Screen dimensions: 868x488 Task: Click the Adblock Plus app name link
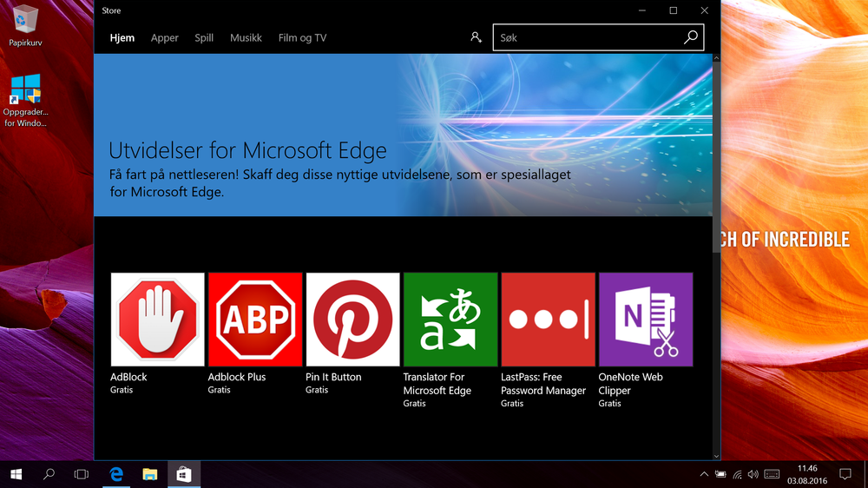(237, 377)
